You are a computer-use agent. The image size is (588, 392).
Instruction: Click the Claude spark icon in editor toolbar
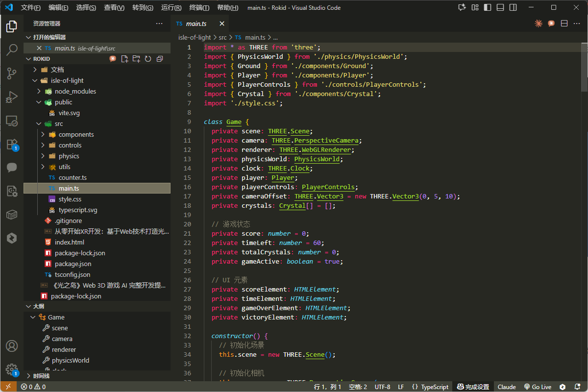(539, 24)
